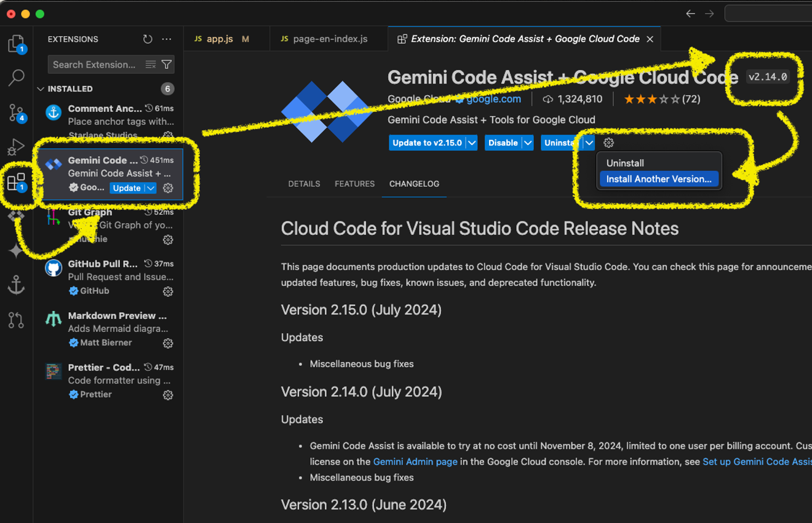Open the Set up Gemini Code Assist link
This screenshot has height=523, width=812.
click(757, 462)
